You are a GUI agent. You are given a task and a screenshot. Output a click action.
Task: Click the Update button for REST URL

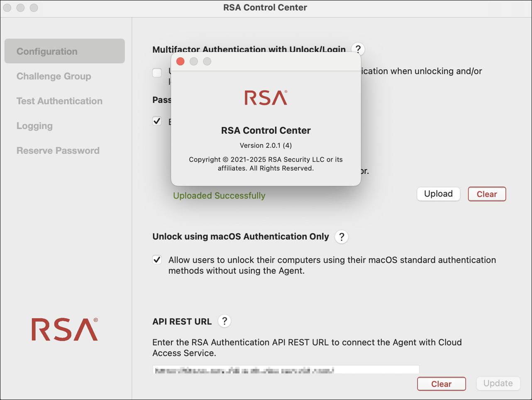pyautogui.click(x=498, y=383)
